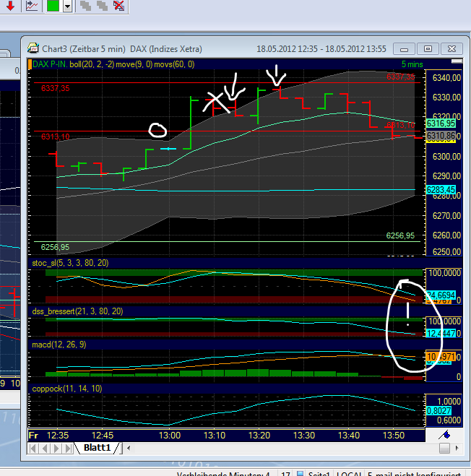This screenshot has height=476, width=471.
Task: Click the 6340,00 price axis label
Action: [446, 78]
